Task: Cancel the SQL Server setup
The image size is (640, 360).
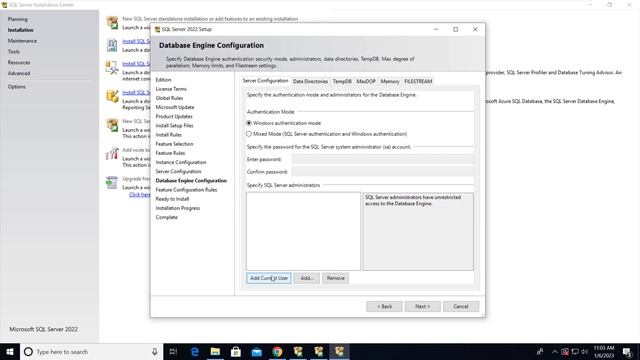Action: tap(461, 306)
